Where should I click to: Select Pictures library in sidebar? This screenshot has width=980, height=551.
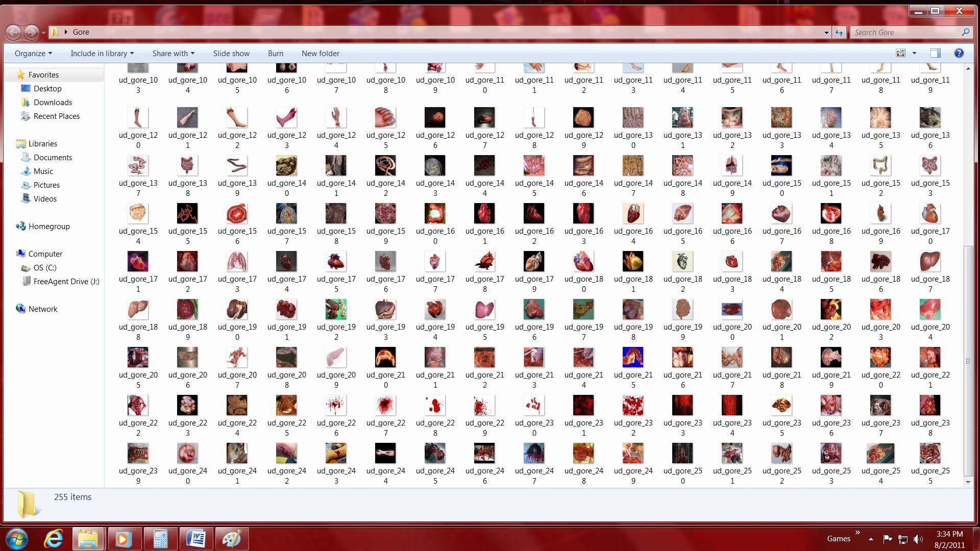coord(46,185)
